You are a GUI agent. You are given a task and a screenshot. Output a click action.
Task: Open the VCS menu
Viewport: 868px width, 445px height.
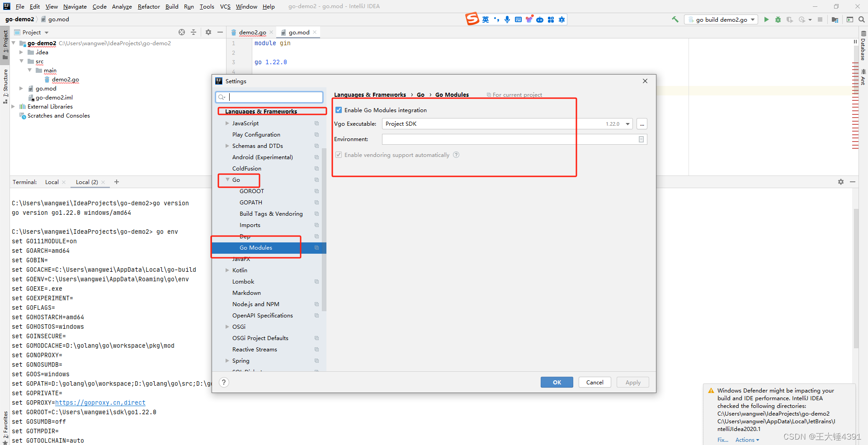[x=225, y=6]
